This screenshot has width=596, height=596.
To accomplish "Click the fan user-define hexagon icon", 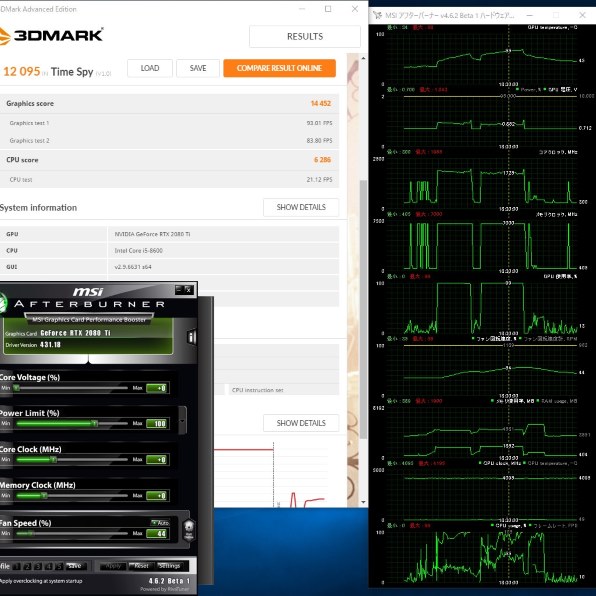I will 189,530.
